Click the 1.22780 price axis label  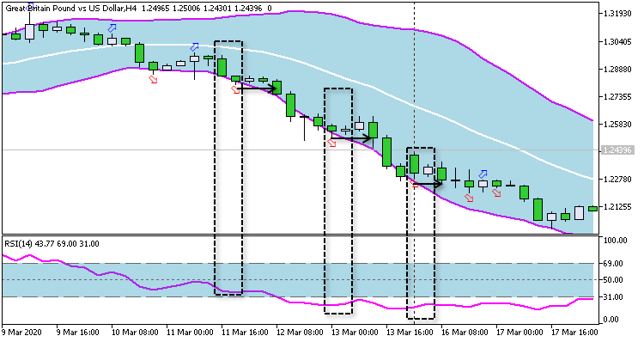coord(617,180)
